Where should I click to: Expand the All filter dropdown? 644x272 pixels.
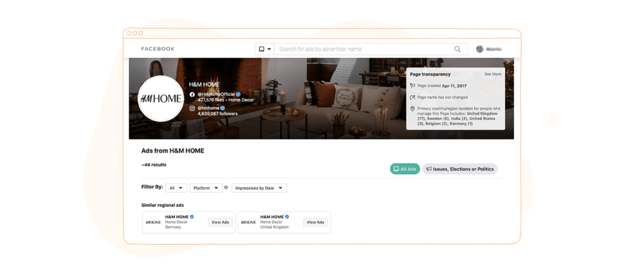[176, 188]
